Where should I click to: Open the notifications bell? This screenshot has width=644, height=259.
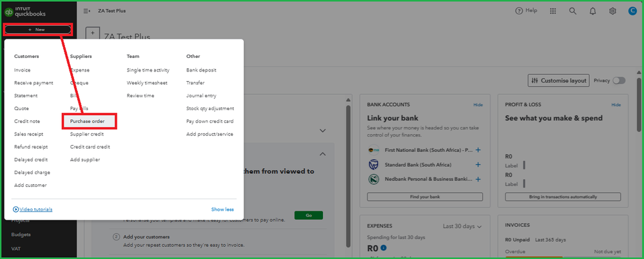click(592, 11)
